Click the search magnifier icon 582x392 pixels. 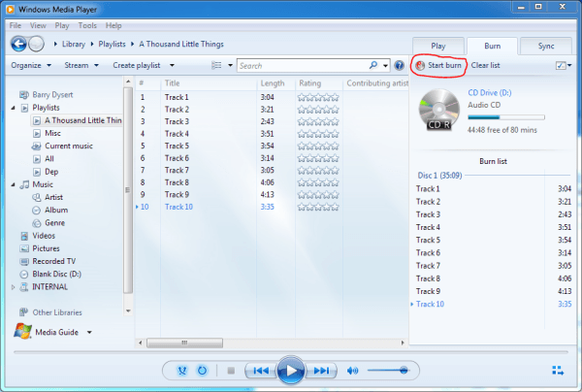click(x=373, y=65)
